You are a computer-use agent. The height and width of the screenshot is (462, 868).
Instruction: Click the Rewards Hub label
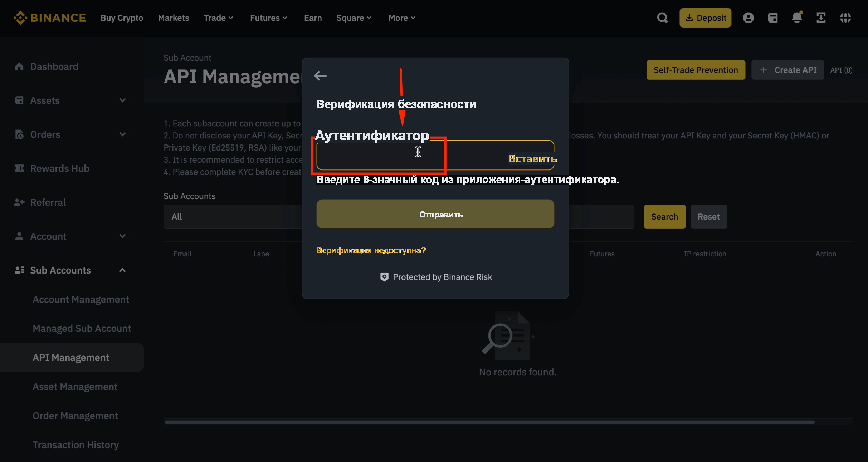tap(60, 168)
